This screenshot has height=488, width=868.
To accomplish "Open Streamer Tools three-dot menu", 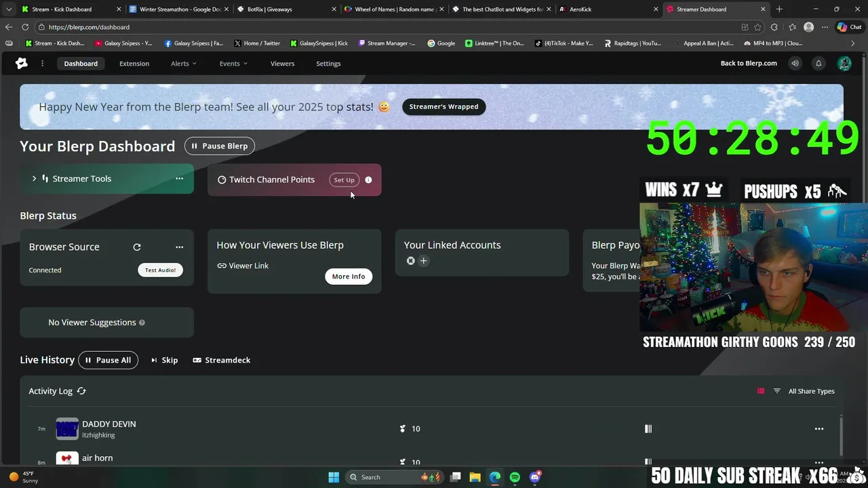I will 179,178.
